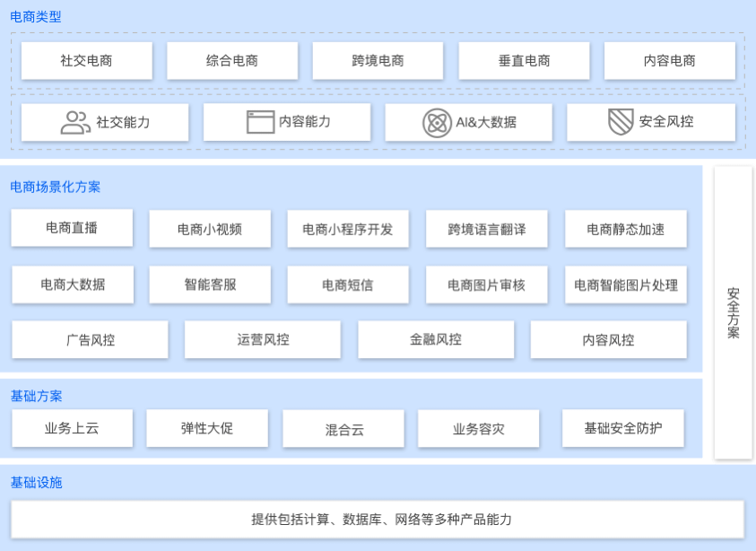Open the 智能客服 module
This screenshot has width=756, height=551.
(x=211, y=284)
